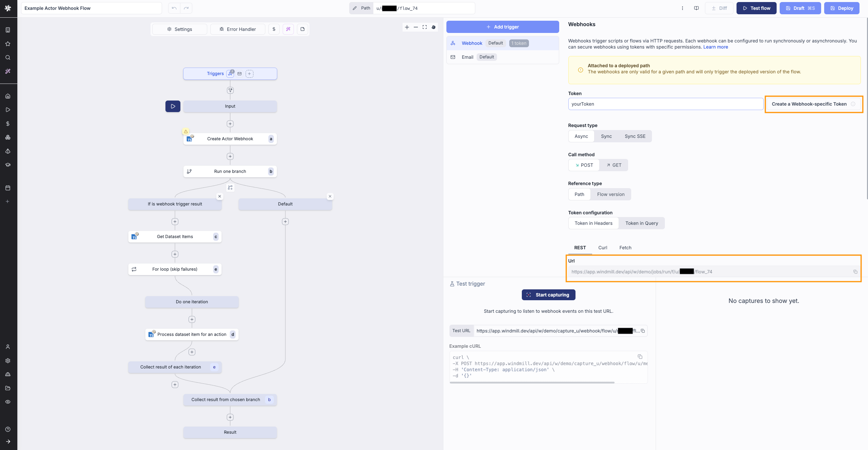This screenshot has height=450, width=868.
Task: Select the Email trigger icon on the Triggers node
Action: [240, 74]
